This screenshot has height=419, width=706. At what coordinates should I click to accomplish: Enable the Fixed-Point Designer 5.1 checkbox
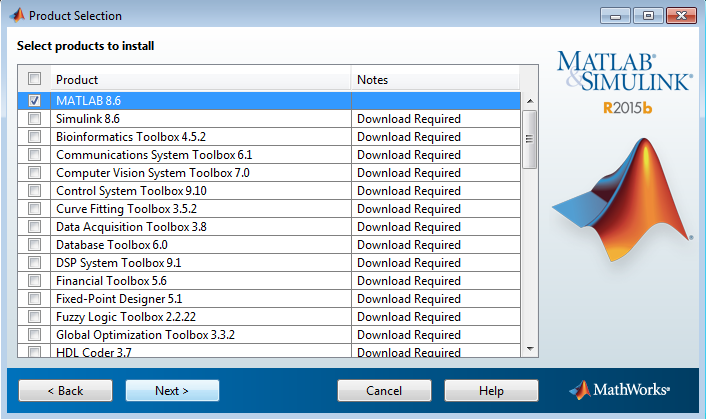(34, 298)
